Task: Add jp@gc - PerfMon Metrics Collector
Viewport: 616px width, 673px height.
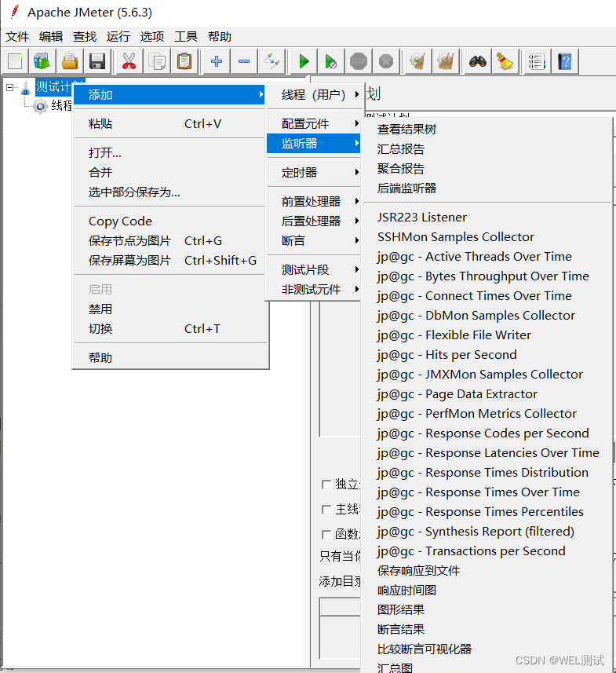Action: pos(487,413)
